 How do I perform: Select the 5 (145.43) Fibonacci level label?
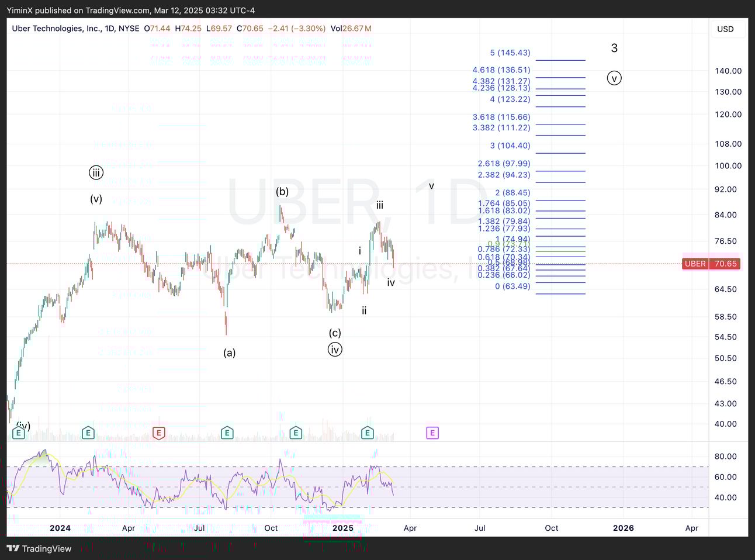click(x=510, y=53)
